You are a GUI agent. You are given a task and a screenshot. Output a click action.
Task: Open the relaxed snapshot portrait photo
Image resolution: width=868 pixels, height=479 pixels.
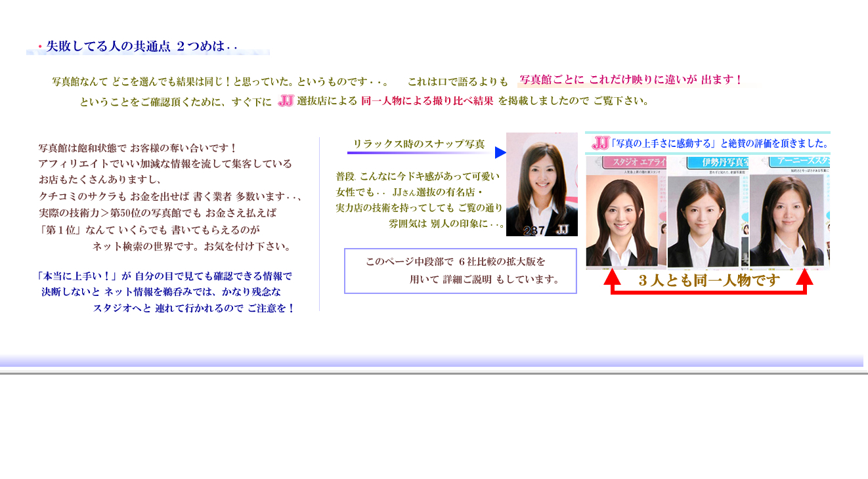click(x=542, y=184)
